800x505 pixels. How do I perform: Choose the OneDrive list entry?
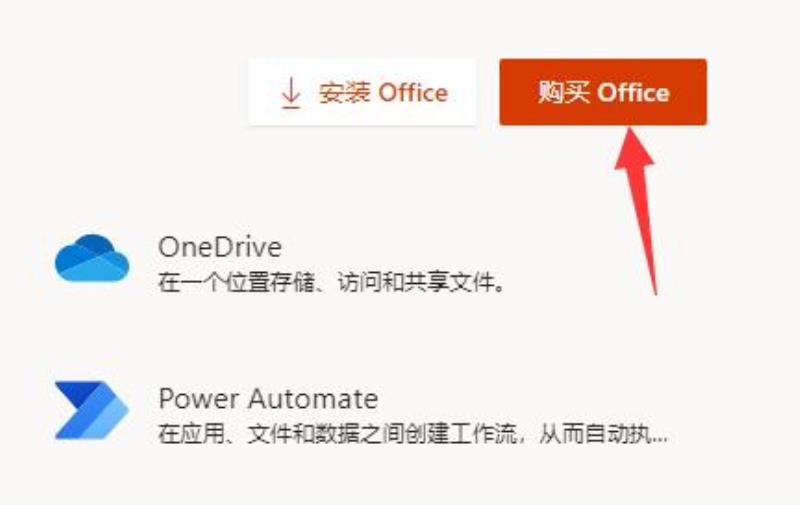(x=281, y=262)
